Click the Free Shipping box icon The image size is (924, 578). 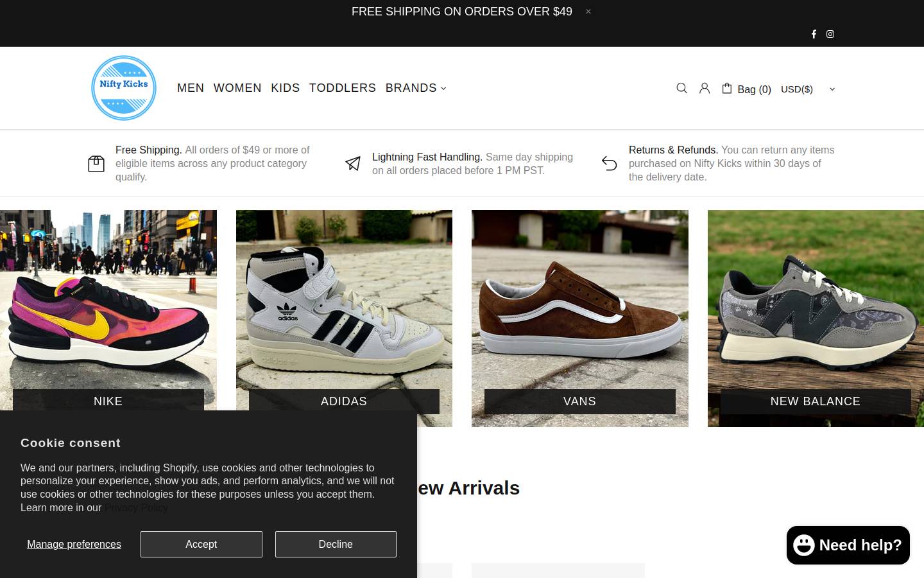pos(96,164)
